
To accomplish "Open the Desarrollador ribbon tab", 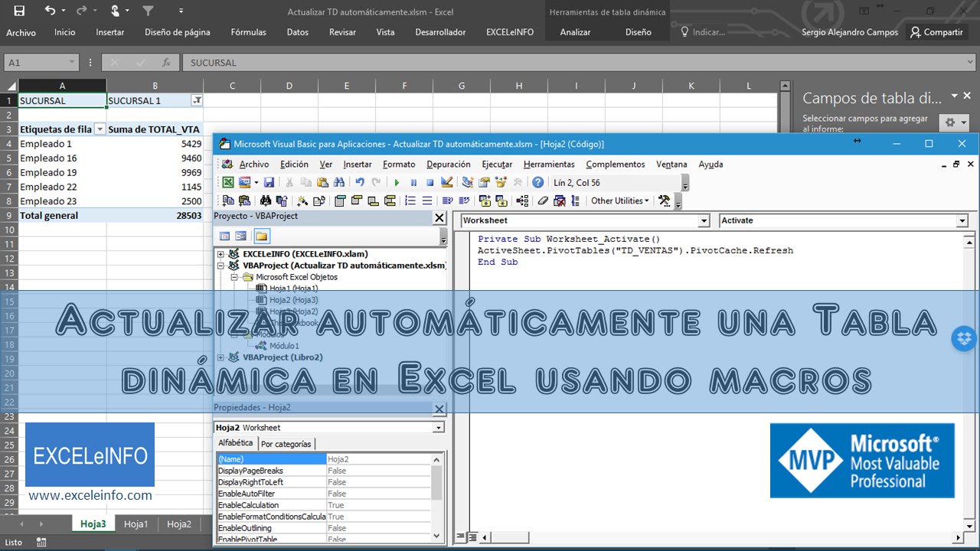I will coord(440,32).
